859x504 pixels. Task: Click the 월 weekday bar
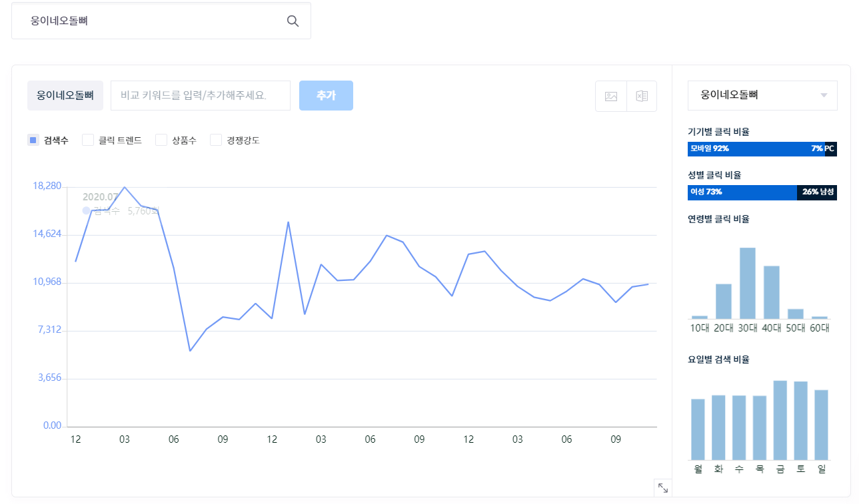coord(698,429)
